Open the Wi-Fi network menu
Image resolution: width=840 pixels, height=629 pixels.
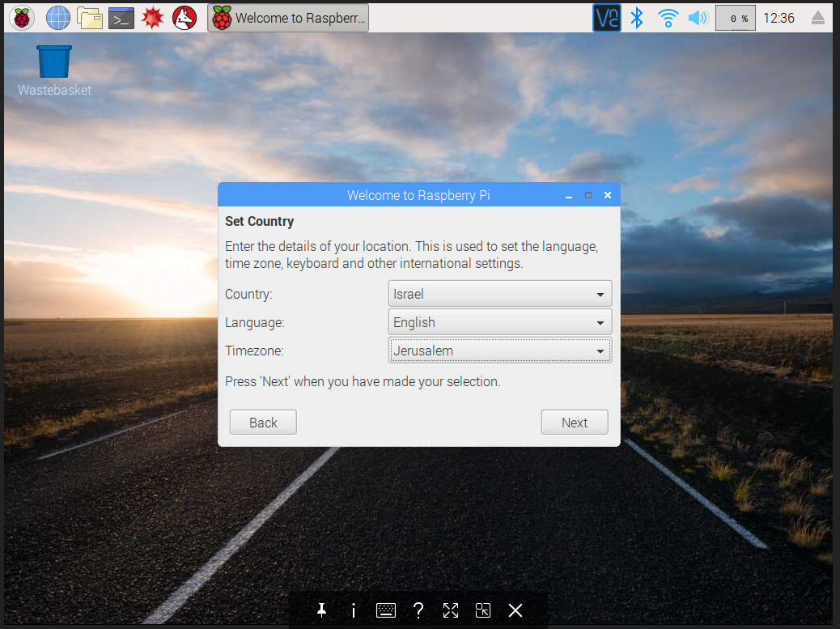coord(668,17)
